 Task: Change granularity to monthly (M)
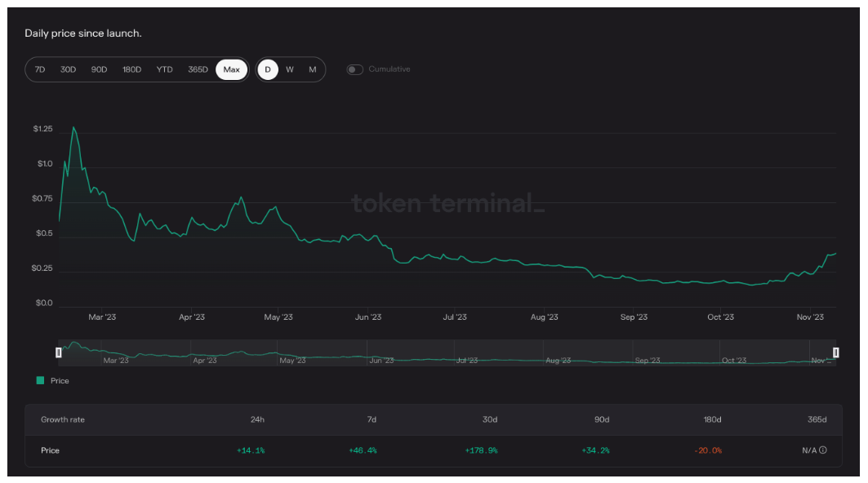(313, 69)
